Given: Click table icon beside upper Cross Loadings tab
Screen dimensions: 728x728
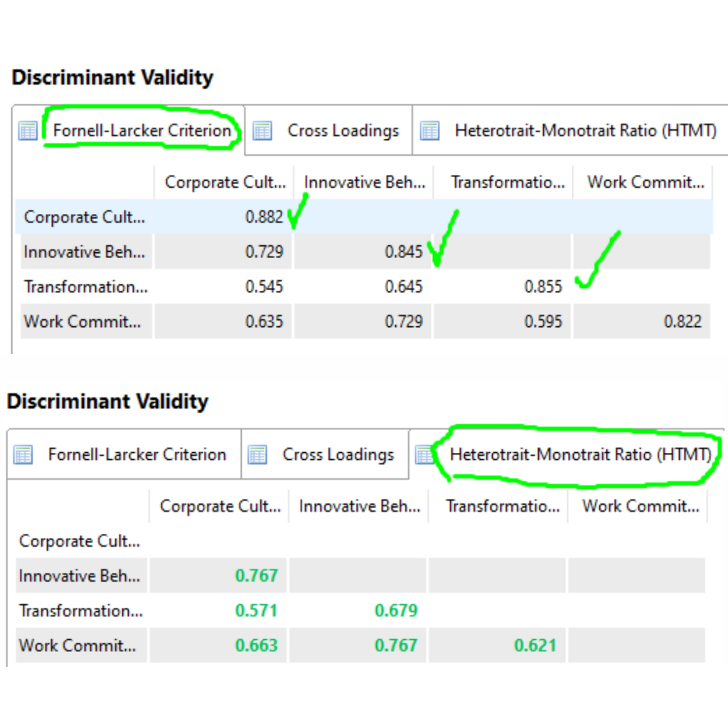Looking at the screenshot, I should click(262, 131).
